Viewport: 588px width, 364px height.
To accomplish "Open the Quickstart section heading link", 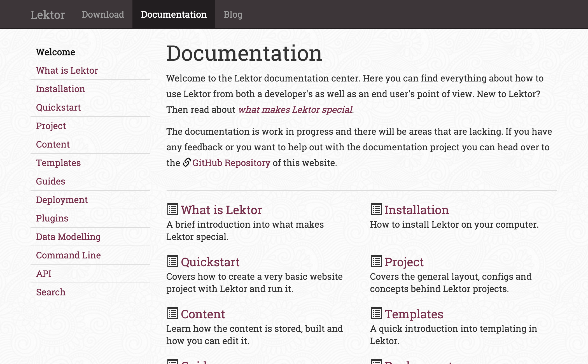I will 210,262.
